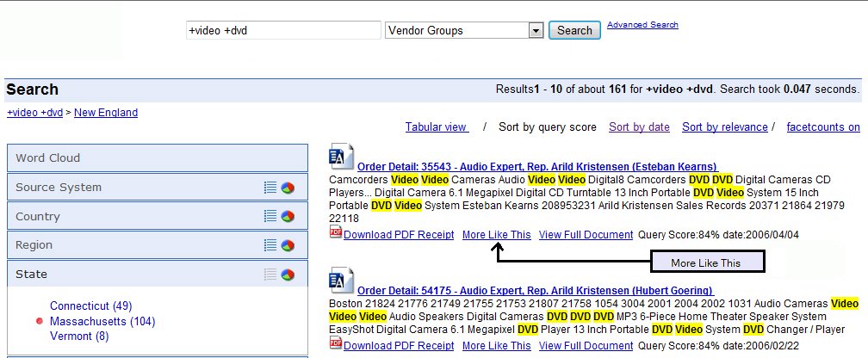Open pie chart for Region facet
The height and width of the screenshot is (358, 868).
288,245
